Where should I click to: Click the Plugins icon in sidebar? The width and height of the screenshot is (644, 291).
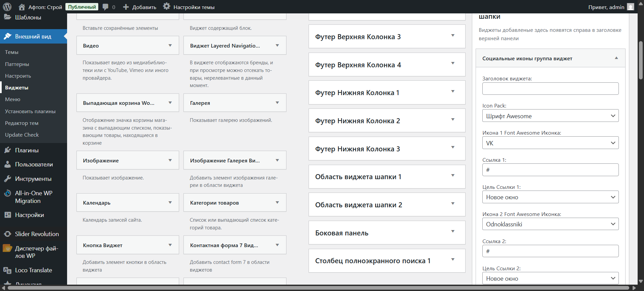8,150
